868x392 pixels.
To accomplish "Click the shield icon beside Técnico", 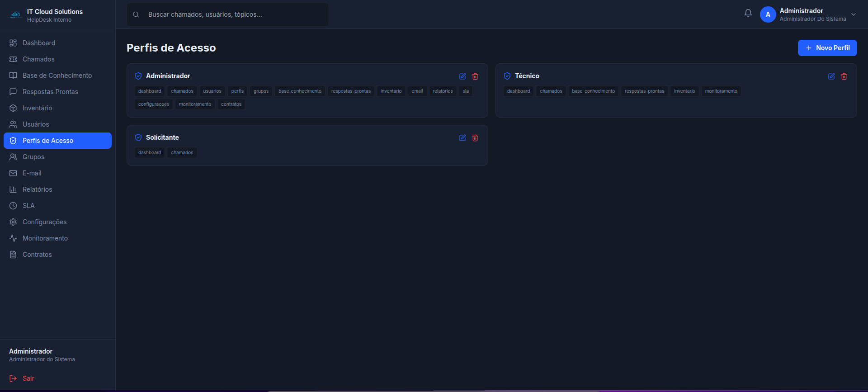I will click(x=507, y=76).
